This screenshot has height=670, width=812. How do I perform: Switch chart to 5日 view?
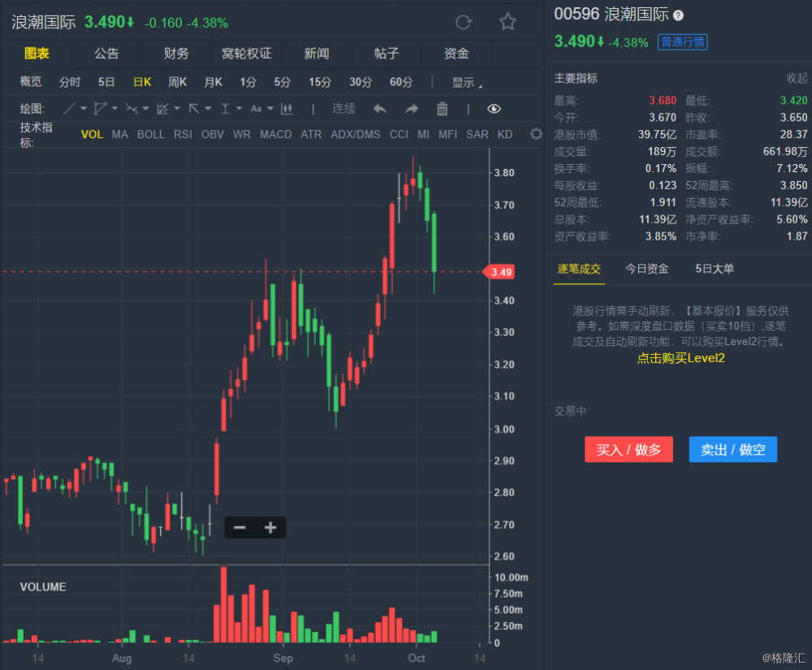pyautogui.click(x=106, y=82)
